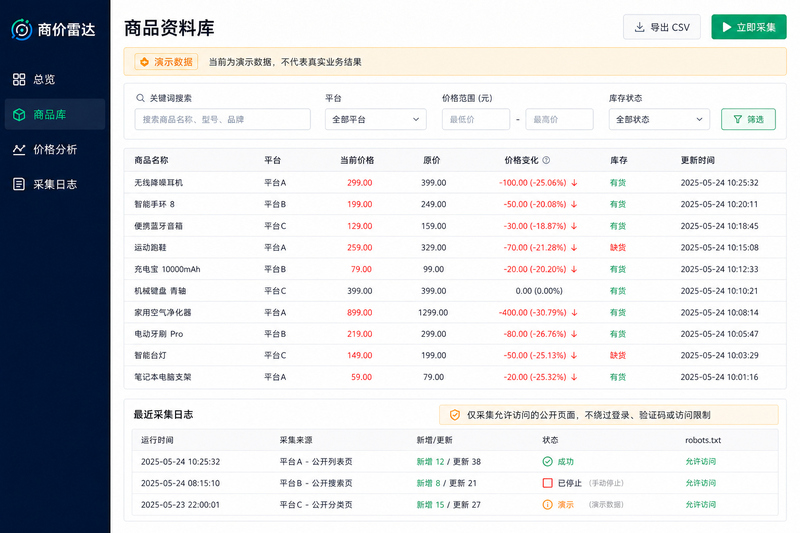Screen dimensions: 800x533
Task: Select the 机械键盘 青轴 product name
Action: 160,291
